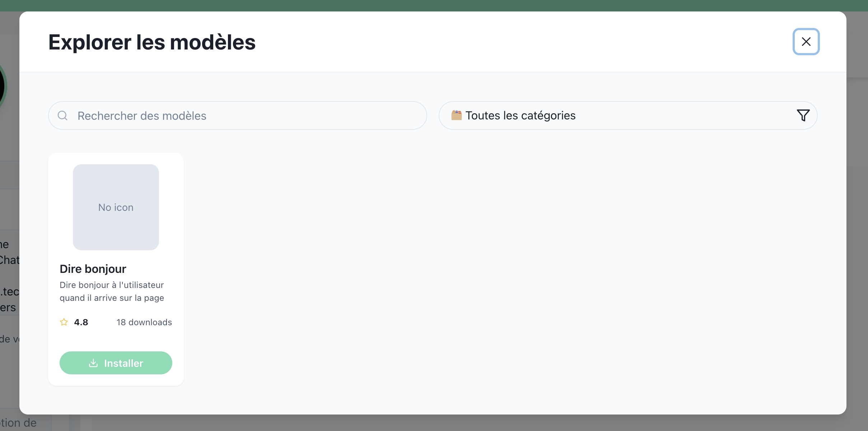The width and height of the screenshot is (868, 431).
Task: Click the "No icon" placeholder image
Action: point(116,207)
